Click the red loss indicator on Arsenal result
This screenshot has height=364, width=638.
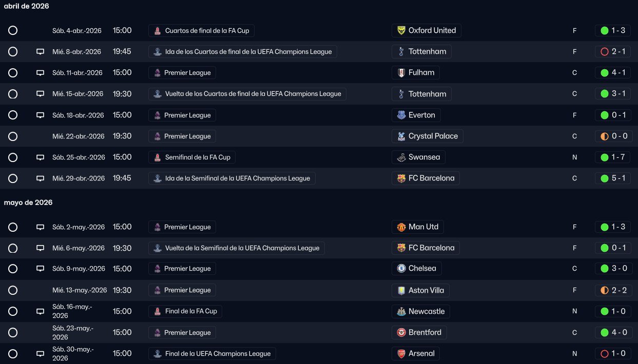[x=605, y=354]
